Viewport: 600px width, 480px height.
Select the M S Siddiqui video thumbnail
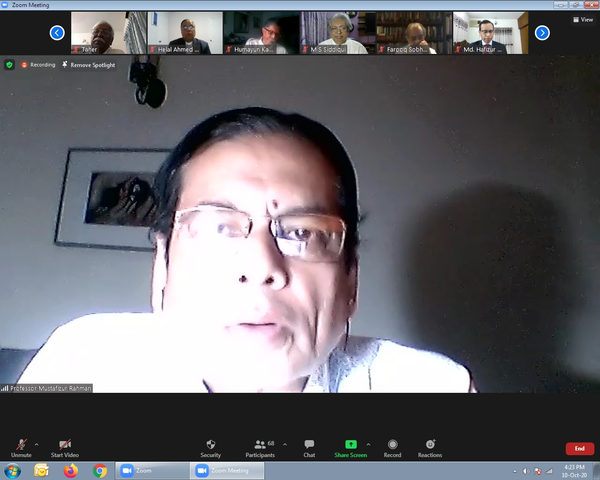[337, 32]
